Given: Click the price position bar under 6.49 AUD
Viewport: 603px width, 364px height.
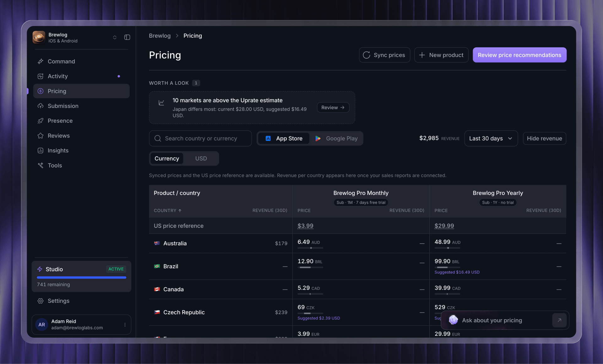Looking at the screenshot, I should point(310,248).
